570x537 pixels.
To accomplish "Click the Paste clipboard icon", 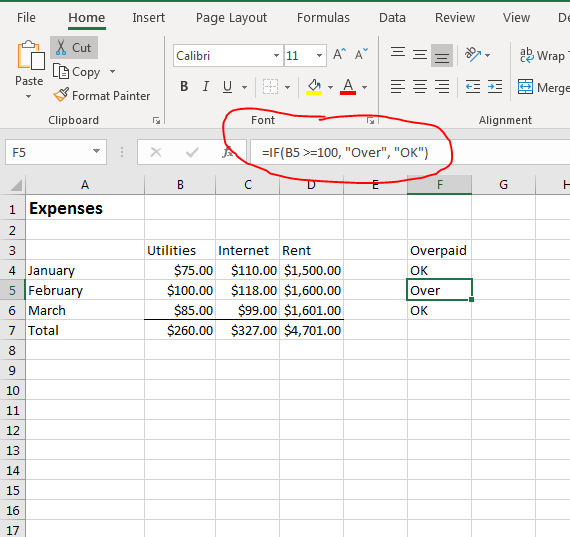I will [31, 55].
